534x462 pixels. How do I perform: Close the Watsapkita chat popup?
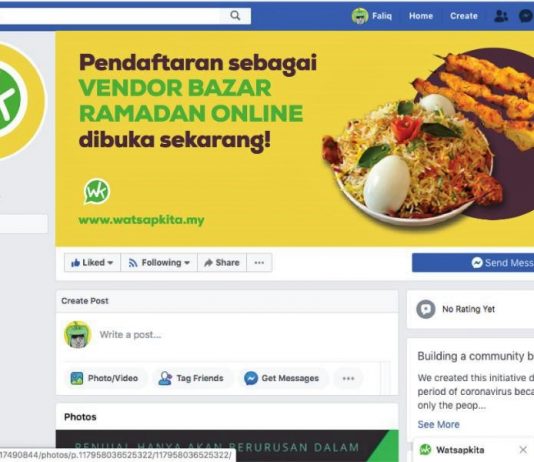[523, 450]
